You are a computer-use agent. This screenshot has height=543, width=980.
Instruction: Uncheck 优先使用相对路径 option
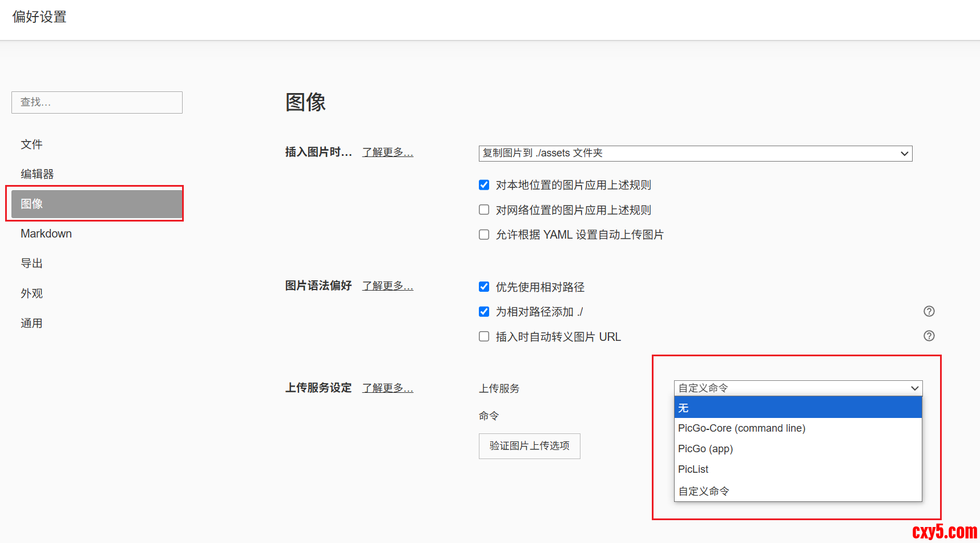pyautogui.click(x=484, y=287)
